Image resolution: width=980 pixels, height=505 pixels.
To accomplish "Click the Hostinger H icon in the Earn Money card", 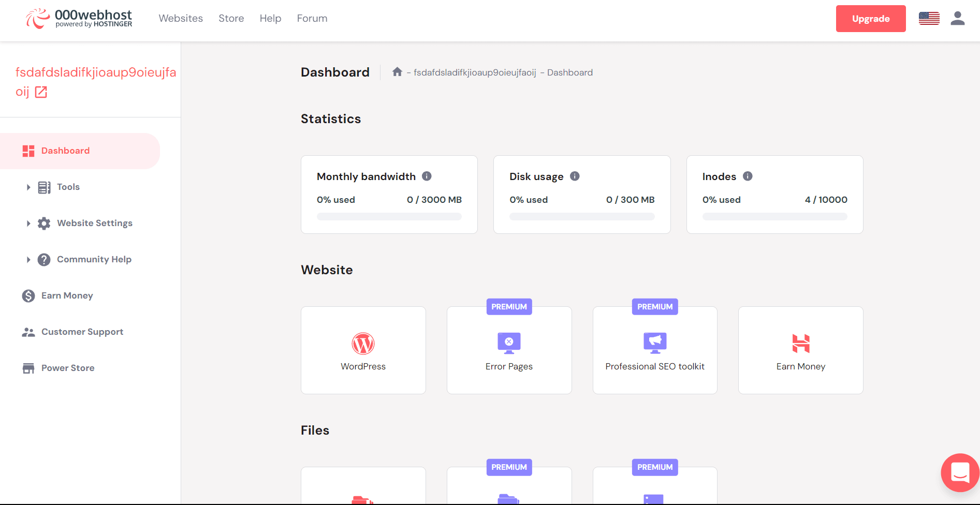I will pos(801,344).
